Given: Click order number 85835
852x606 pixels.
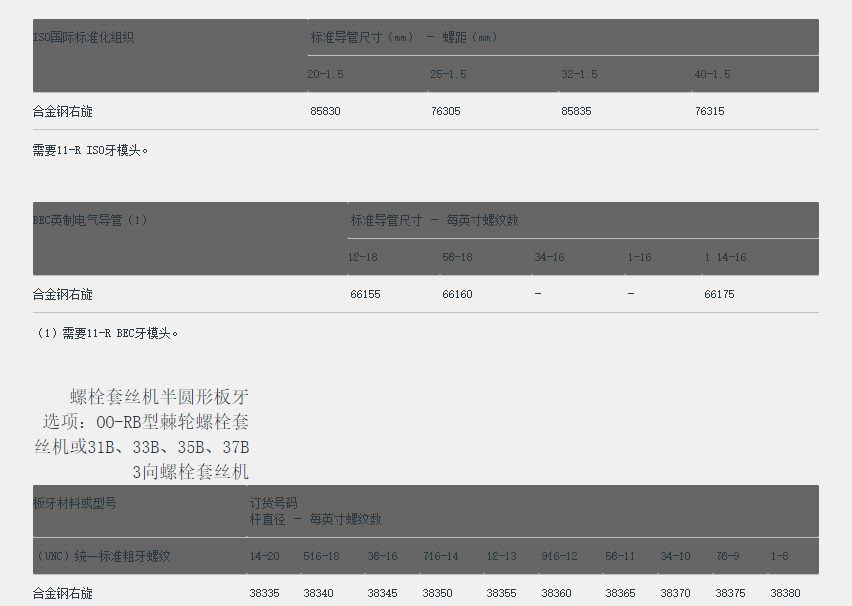Looking at the screenshot, I should click(576, 111).
